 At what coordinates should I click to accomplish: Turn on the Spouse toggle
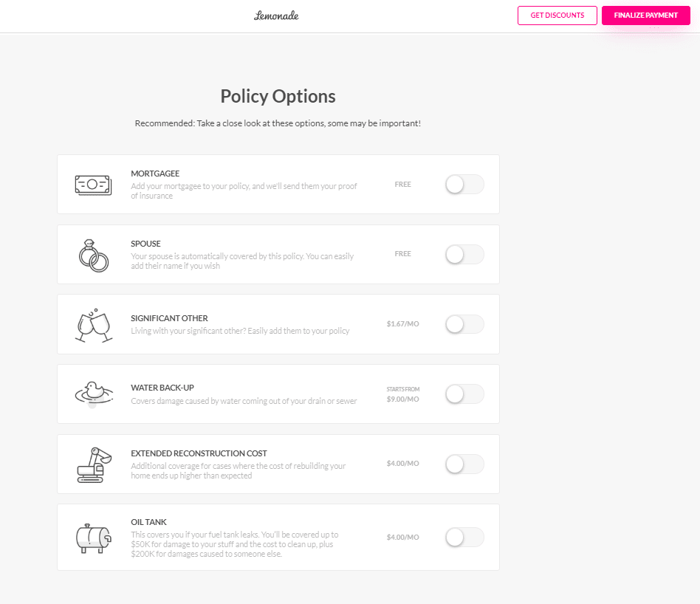pos(464,255)
